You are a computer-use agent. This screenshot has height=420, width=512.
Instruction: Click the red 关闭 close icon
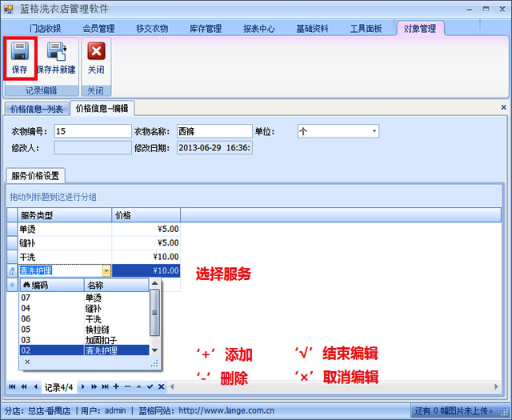pyautogui.click(x=96, y=51)
